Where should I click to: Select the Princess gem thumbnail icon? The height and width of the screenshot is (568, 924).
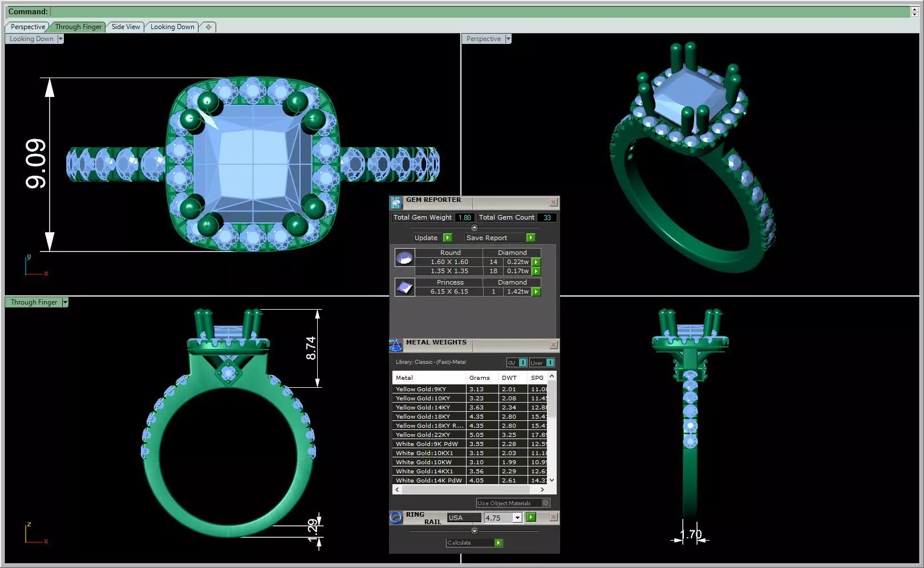pyautogui.click(x=404, y=287)
